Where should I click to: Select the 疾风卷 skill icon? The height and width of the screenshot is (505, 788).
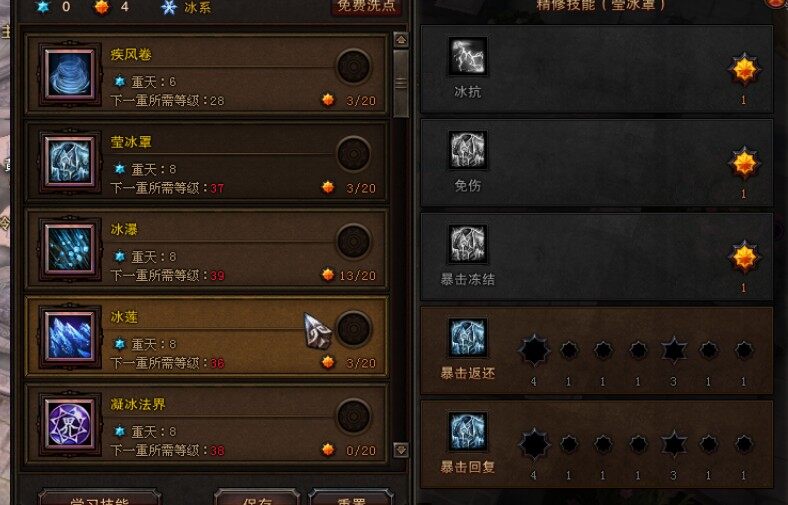point(69,74)
